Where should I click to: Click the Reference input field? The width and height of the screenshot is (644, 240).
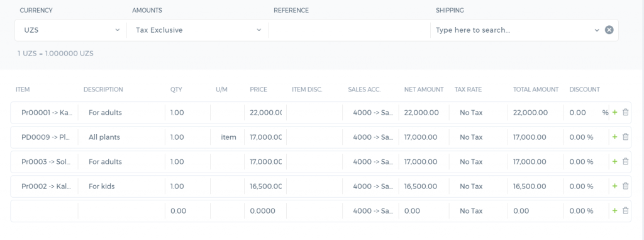(349, 30)
